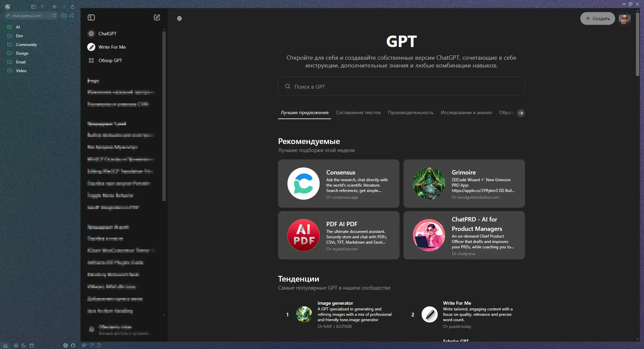Collapse the ChatGPT sidebar

[91, 17]
